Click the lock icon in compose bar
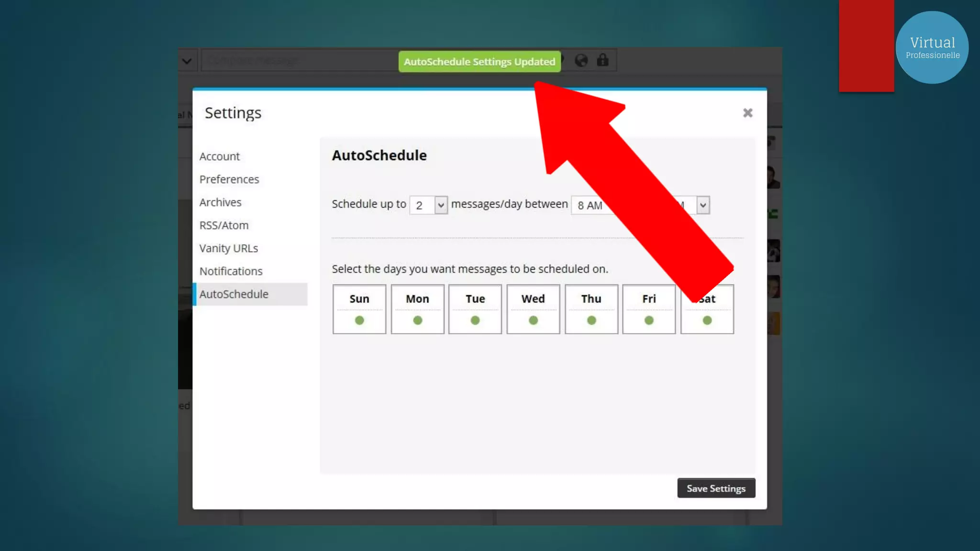The width and height of the screenshot is (980, 551). click(602, 60)
